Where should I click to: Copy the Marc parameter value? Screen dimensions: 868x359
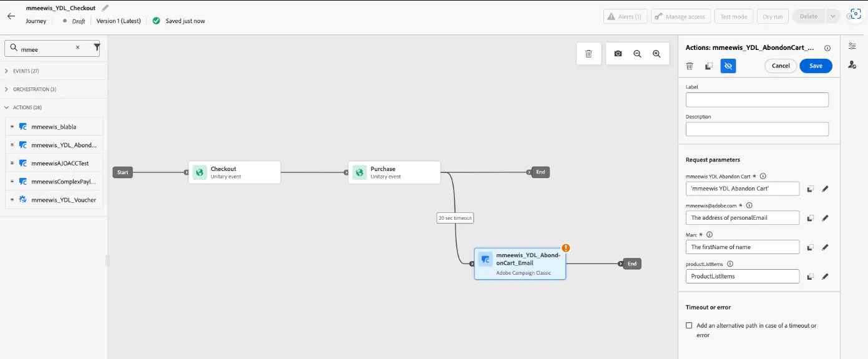click(x=810, y=247)
